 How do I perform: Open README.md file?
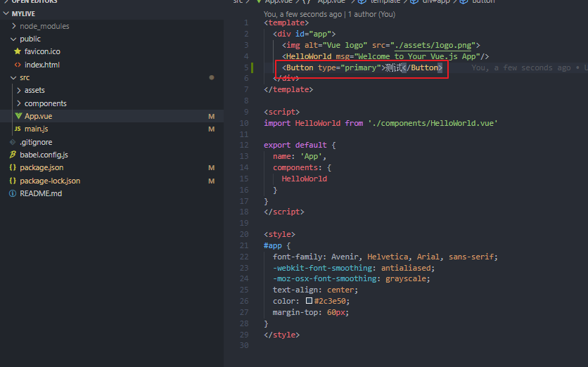[41, 193]
